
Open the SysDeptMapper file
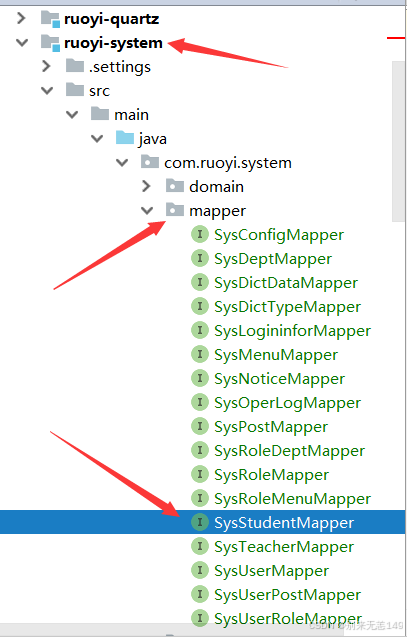coord(273,259)
